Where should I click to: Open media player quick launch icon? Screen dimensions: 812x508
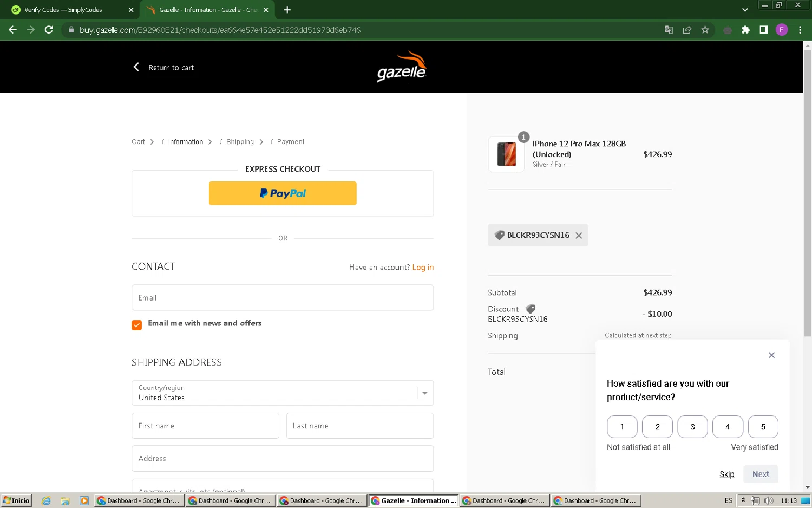(84, 501)
